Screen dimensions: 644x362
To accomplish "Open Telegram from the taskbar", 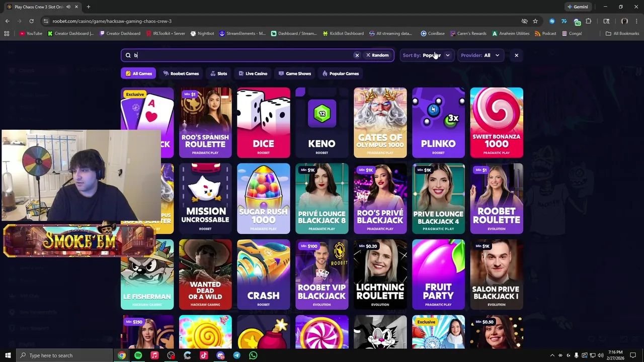I will click(x=236, y=355).
